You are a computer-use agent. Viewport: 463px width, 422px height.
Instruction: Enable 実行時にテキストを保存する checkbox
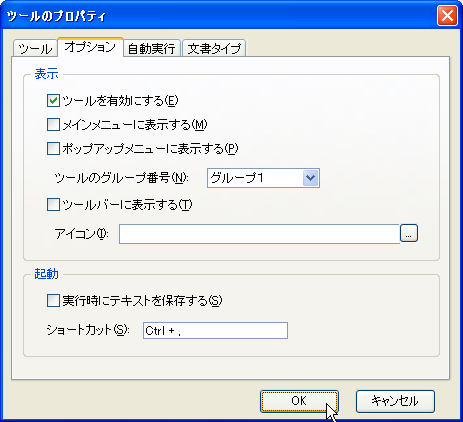(x=53, y=301)
